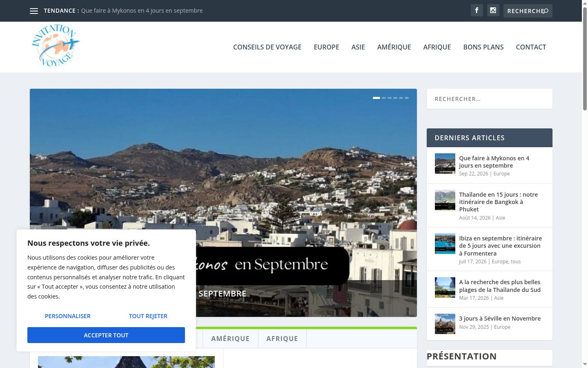Go to the Bons Plans menu
588x368 pixels.
[483, 47]
